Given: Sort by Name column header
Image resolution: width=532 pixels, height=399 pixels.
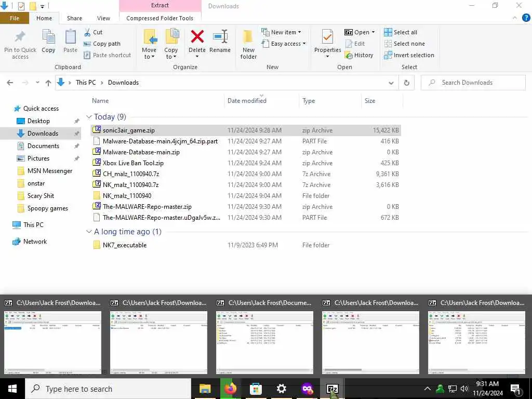Looking at the screenshot, I should (x=100, y=101).
